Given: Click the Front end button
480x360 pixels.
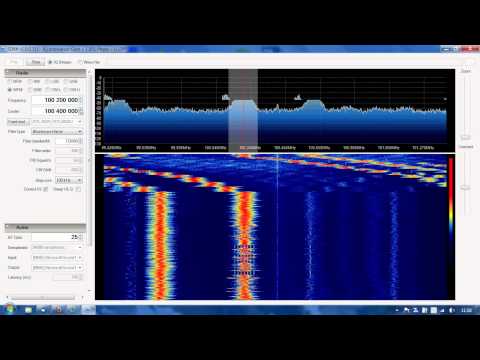Looking at the screenshot, I should coord(18,122).
